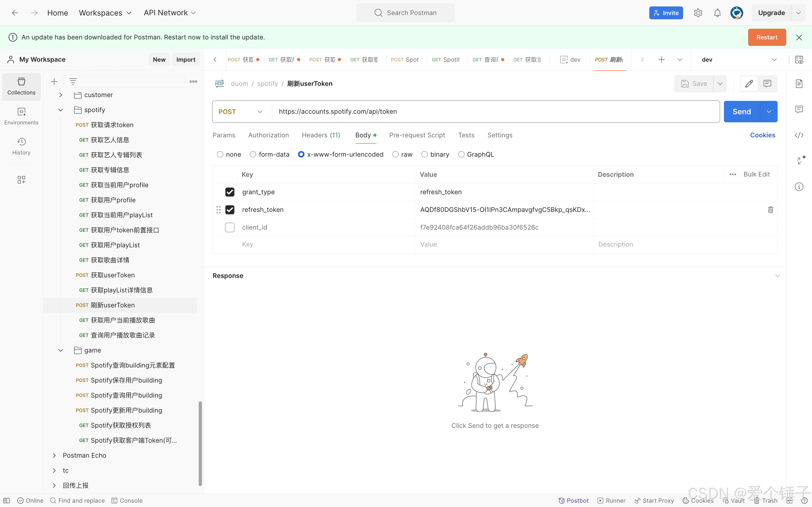Open notifications bell icon
Image resolution: width=812 pixels, height=507 pixels.
tap(717, 13)
